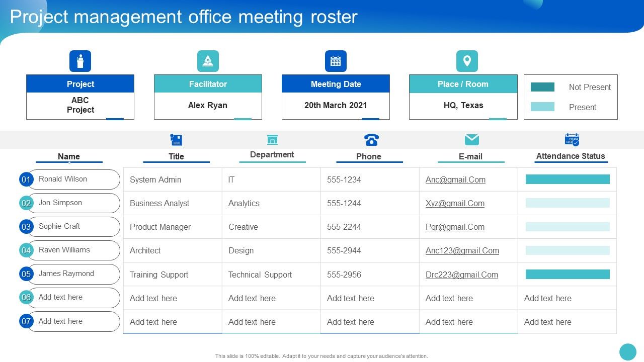
Task: Select the 07 number badge
Action: [x=26, y=321]
